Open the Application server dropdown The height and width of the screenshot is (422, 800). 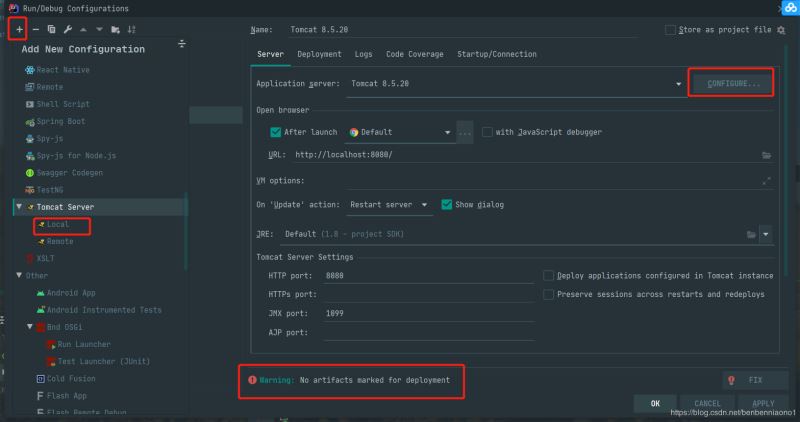tap(678, 84)
